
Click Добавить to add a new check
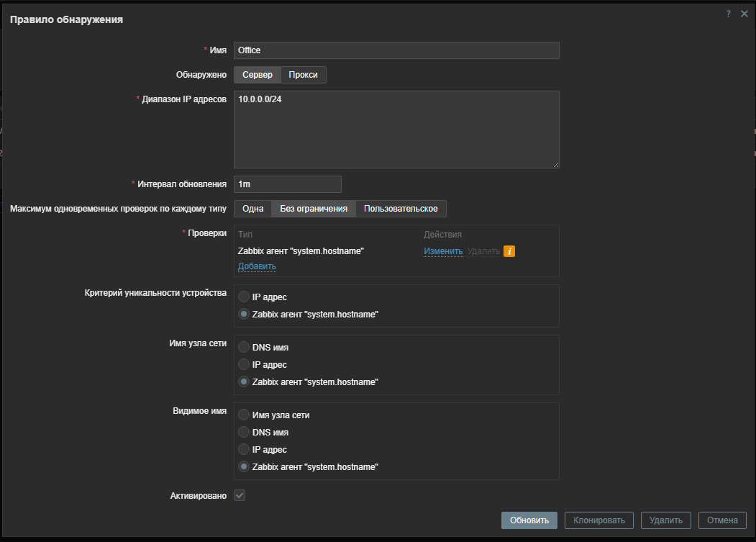pyautogui.click(x=257, y=266)
